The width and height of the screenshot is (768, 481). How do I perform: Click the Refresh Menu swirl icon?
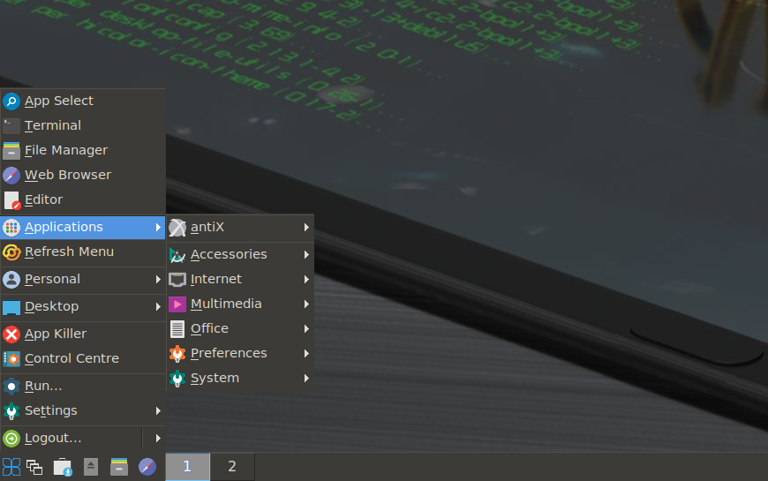(x=11, y=252)
